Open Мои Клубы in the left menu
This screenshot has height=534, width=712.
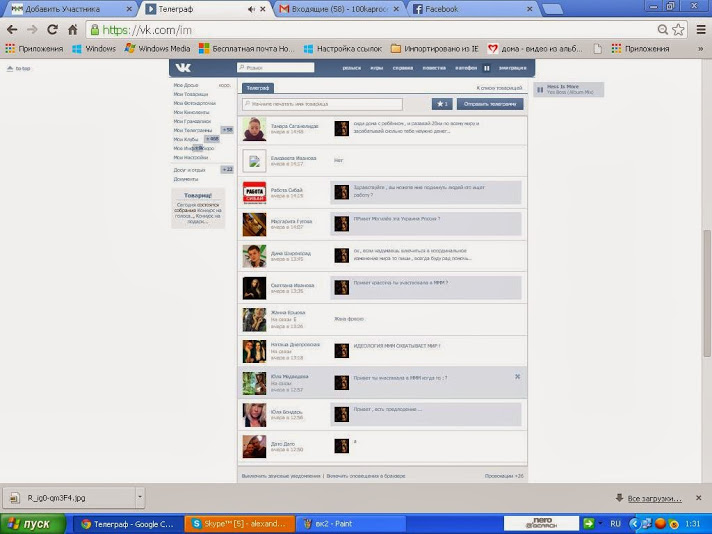[x=186, y=139]
